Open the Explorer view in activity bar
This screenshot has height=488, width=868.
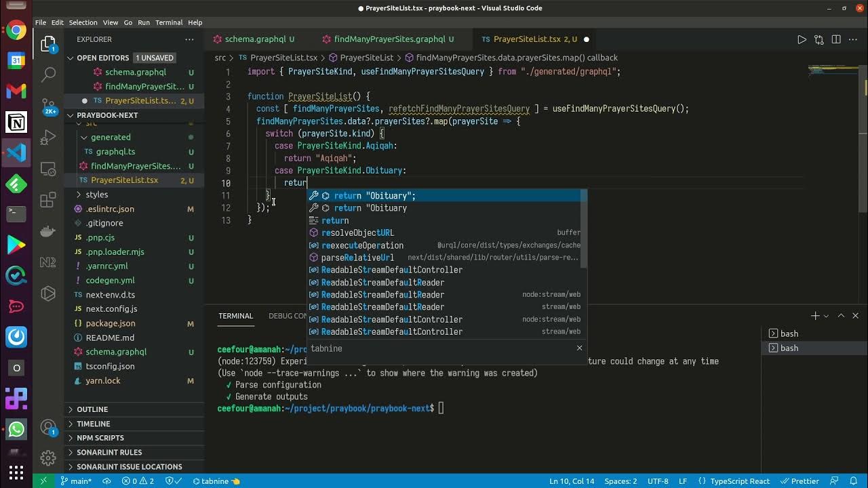48,44
